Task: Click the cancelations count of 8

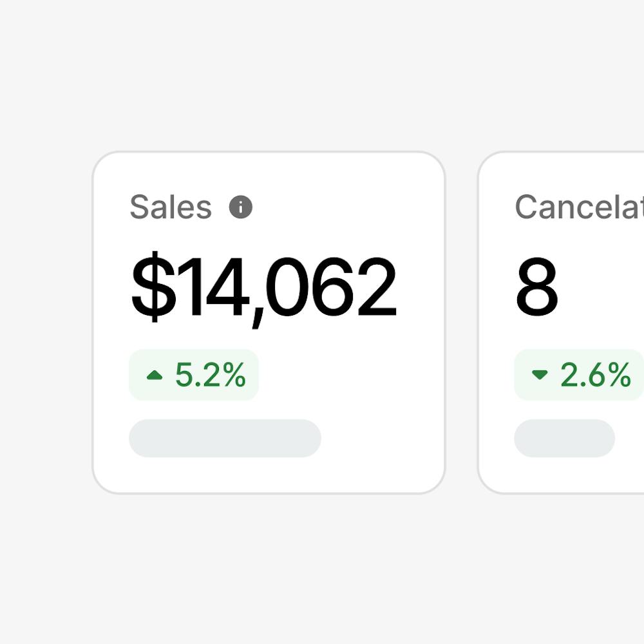Action: pos(536,287)
